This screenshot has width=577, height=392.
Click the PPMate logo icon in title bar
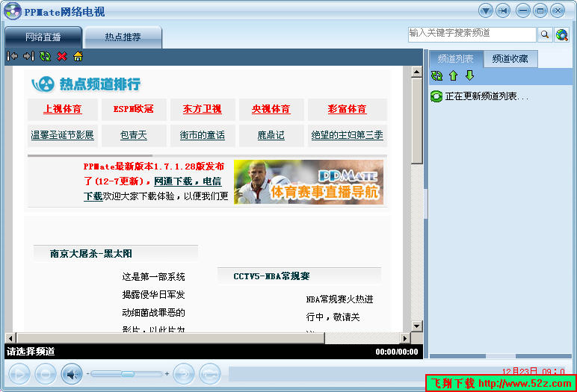(13, 10)
